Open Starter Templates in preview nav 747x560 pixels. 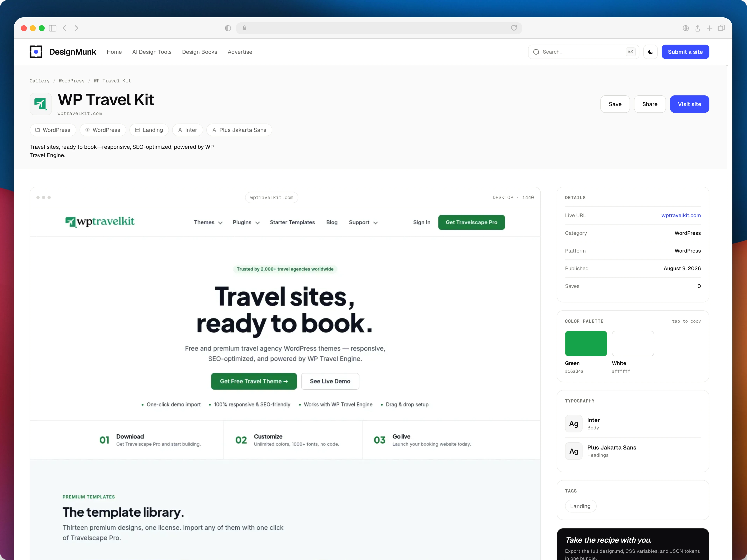(292, 222)
